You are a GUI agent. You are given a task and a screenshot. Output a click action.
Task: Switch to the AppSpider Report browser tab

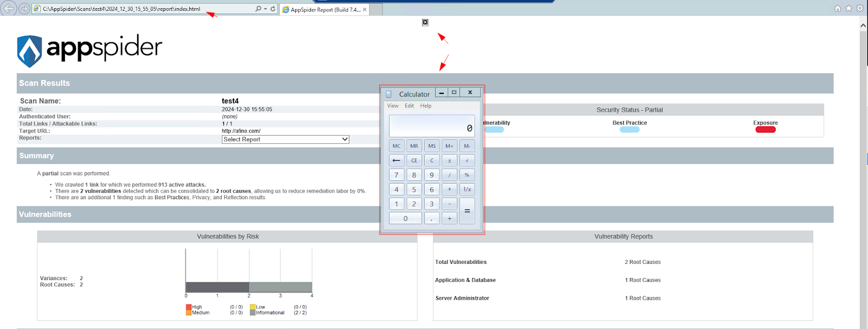pos(324,9)
